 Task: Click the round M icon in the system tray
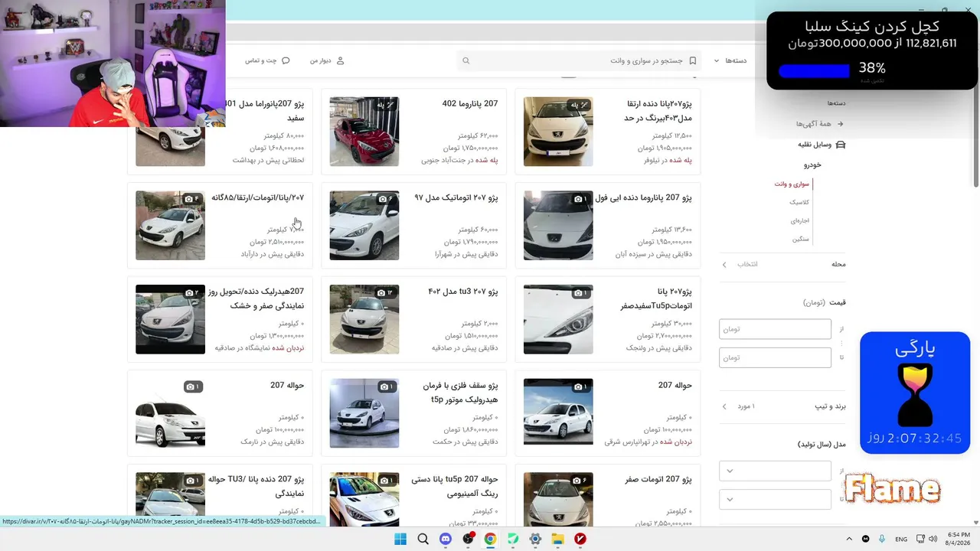tap(866, 539)
